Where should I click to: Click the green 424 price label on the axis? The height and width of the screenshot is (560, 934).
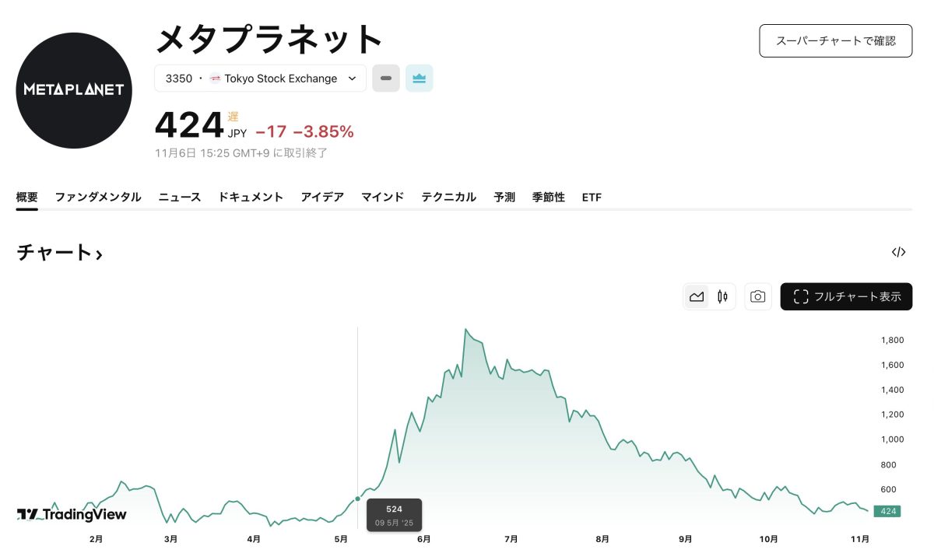887,512
